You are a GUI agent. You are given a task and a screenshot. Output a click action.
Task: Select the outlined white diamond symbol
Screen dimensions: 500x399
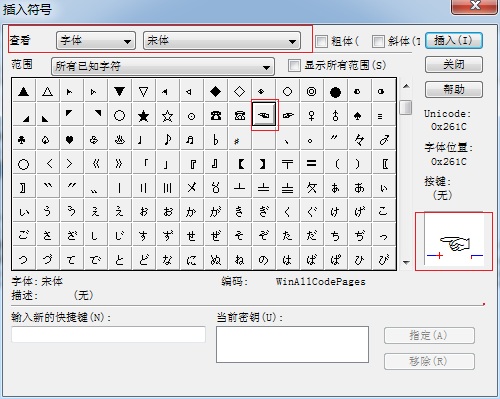click(x=239, y=91)
